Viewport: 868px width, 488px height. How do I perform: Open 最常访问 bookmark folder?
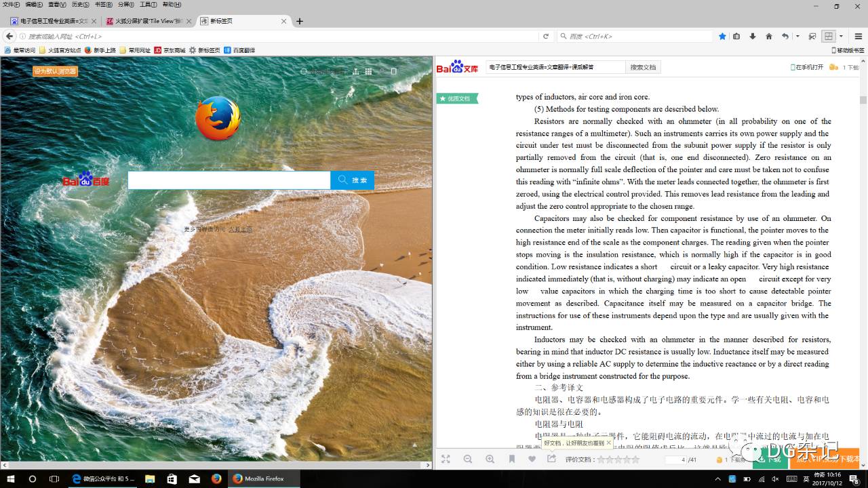(20, 50)
